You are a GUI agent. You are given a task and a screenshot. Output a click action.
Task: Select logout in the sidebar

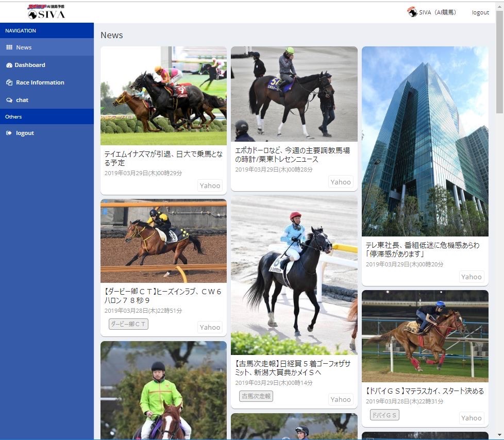tap(47, 133)
